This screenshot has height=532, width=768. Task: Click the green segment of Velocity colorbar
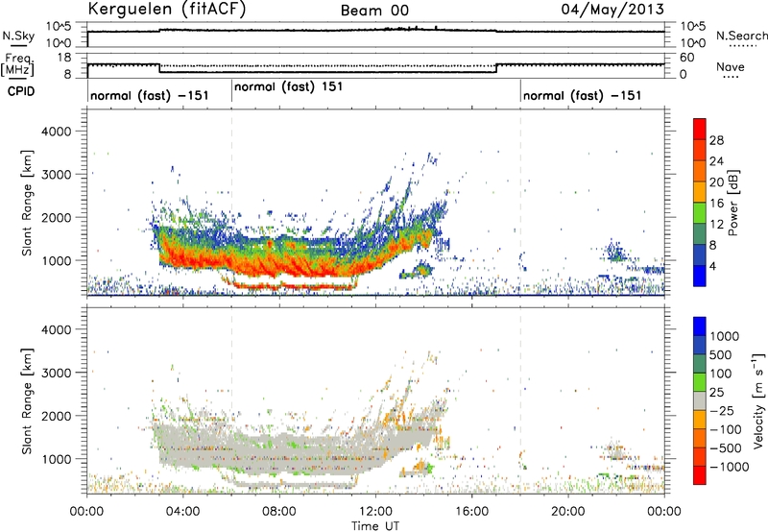click(x=700, y=382)
